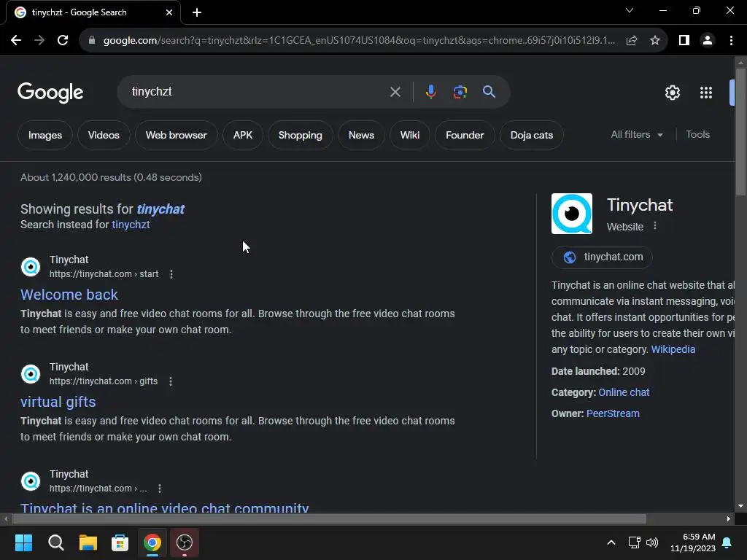747x560 pixels.
Task: Open the PeerStream owner link
Action: (x=613, y=414)
